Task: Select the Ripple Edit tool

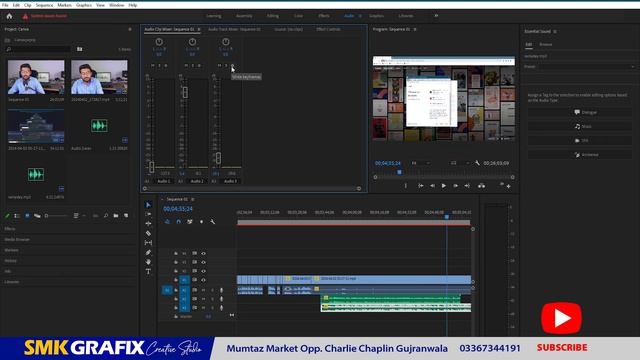Action: [x=148, y=223]
